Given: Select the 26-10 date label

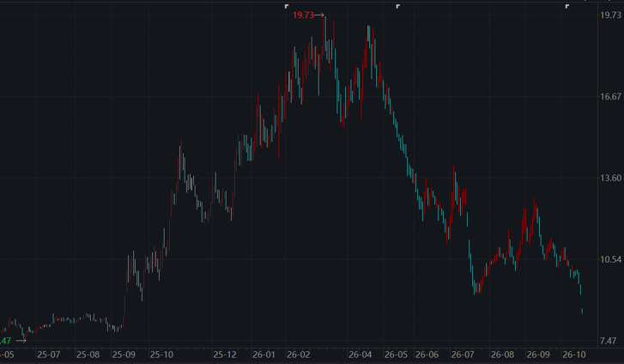Looking at the screenshot, I should click(574, 355).
